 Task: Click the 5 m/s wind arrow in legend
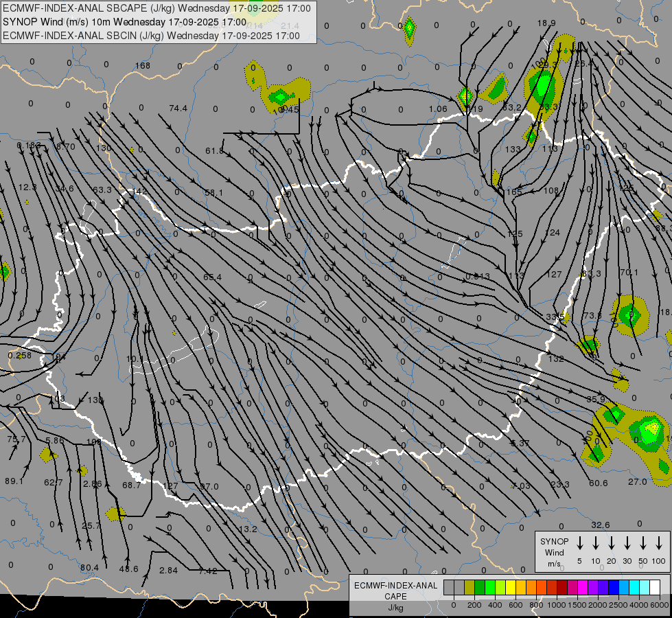pos(580,542)
